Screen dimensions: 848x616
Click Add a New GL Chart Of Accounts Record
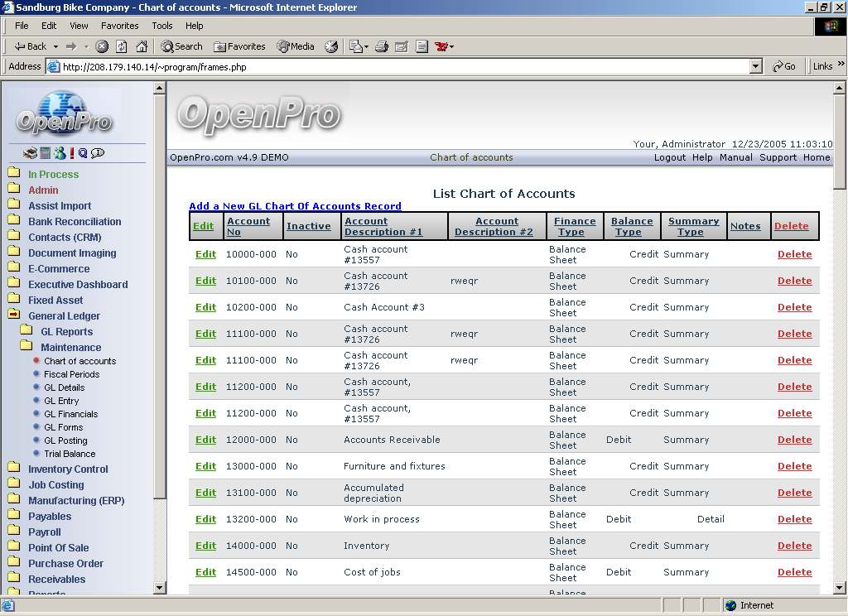pyautogui.click(x=295, y=206)
